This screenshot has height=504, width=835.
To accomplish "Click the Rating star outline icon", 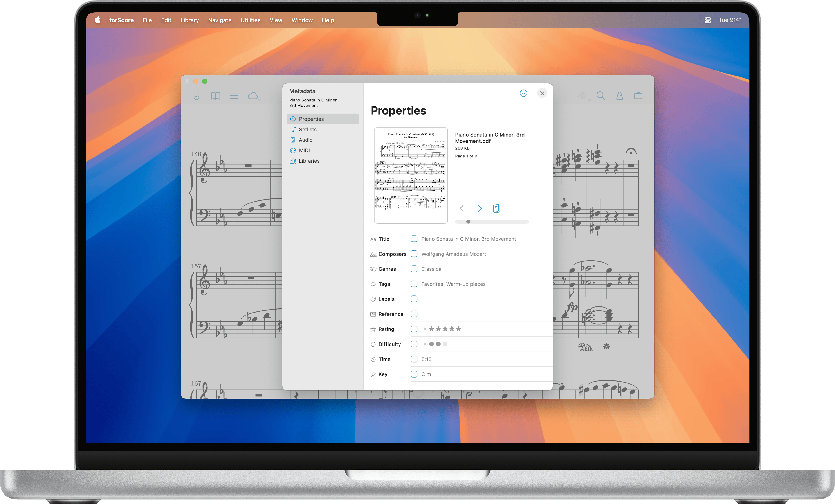I will [373, 329].
